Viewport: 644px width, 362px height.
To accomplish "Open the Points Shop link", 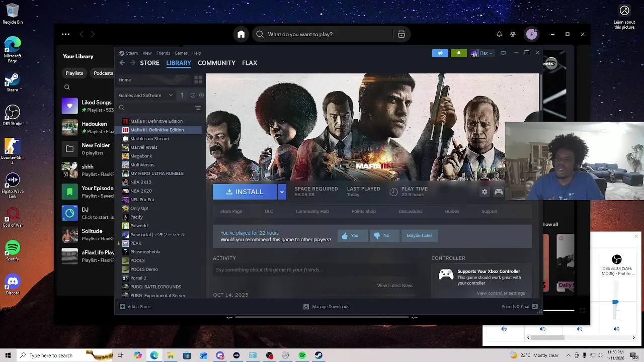I will [x=364, y=211].
